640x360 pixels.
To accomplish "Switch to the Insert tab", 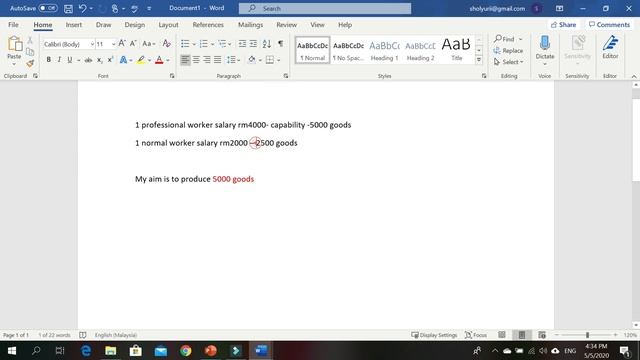I will pyautogui.click(x=74, y=25).
